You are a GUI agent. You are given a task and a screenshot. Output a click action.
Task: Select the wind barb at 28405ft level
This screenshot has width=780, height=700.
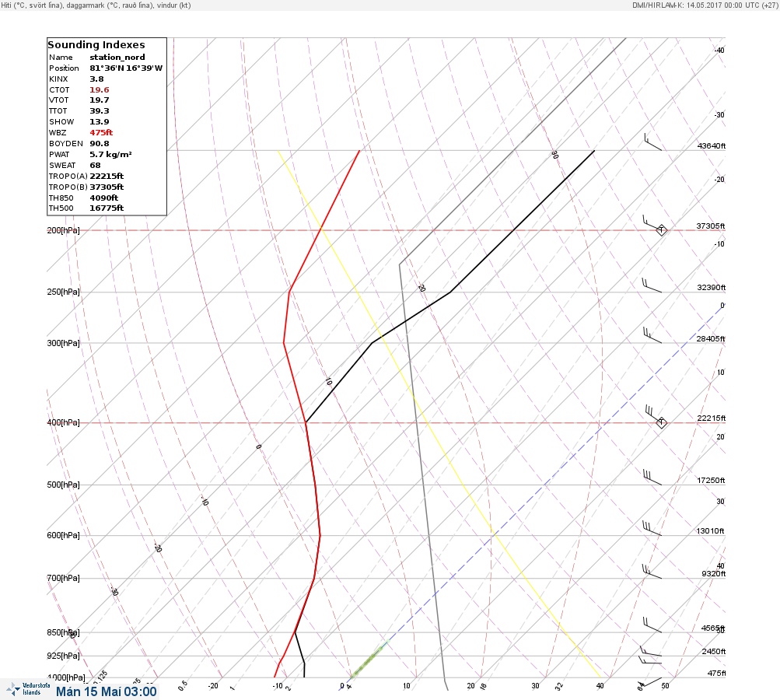pos(652,335)
